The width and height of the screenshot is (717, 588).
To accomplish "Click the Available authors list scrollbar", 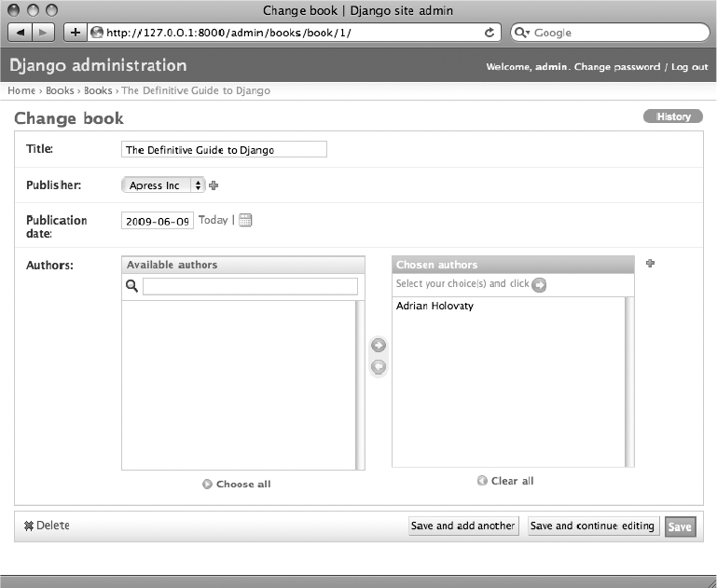I will click(x=360, y=385).
